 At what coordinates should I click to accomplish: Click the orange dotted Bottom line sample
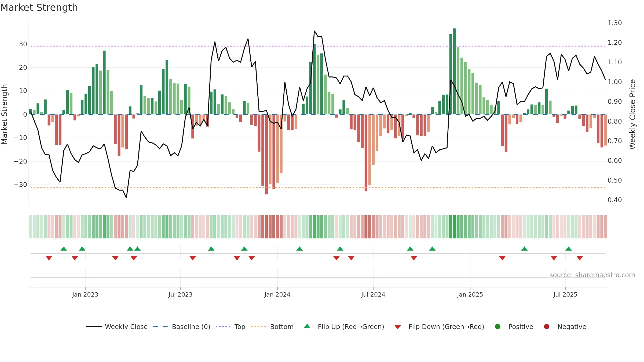pos(258,327)
